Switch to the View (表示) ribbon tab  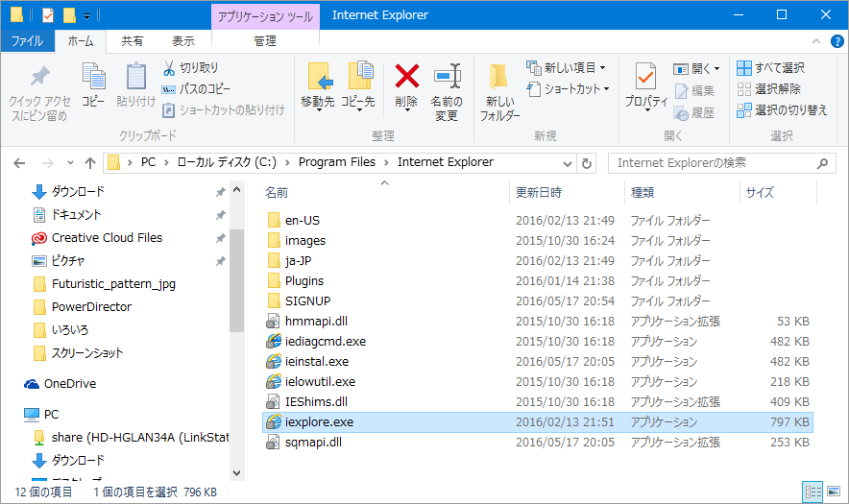pyautogui.click(x=183, y=41)
